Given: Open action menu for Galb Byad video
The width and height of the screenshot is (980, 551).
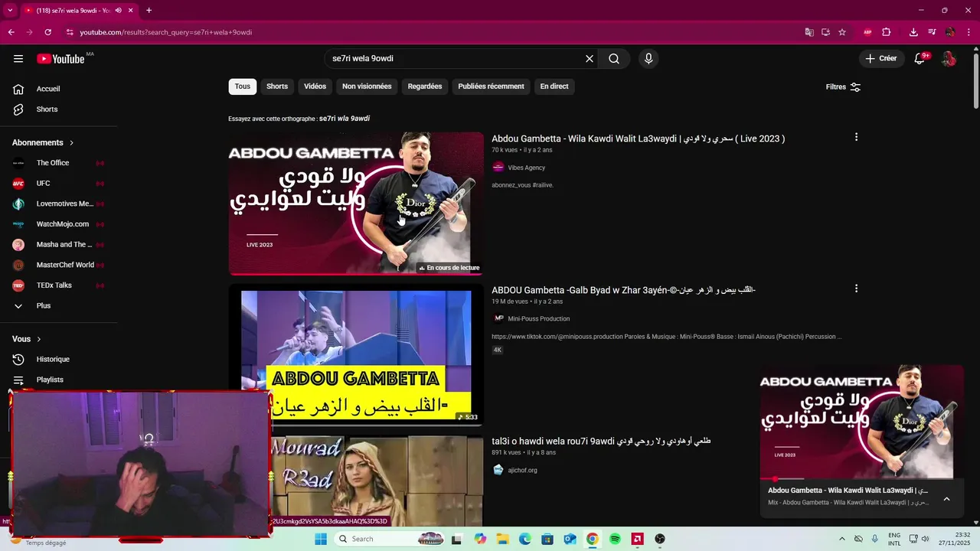Looking at the screenshot, I should point(856,289).
